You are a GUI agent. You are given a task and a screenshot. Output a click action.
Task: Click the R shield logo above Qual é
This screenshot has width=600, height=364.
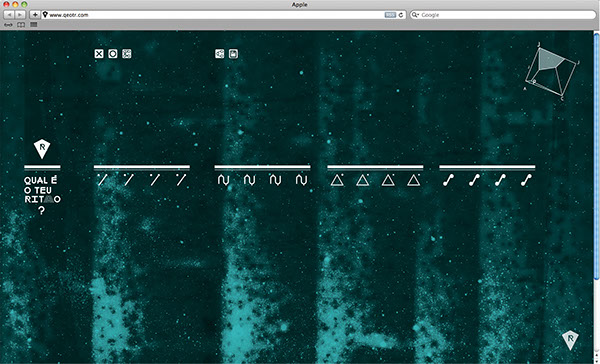tap(42, 149)
